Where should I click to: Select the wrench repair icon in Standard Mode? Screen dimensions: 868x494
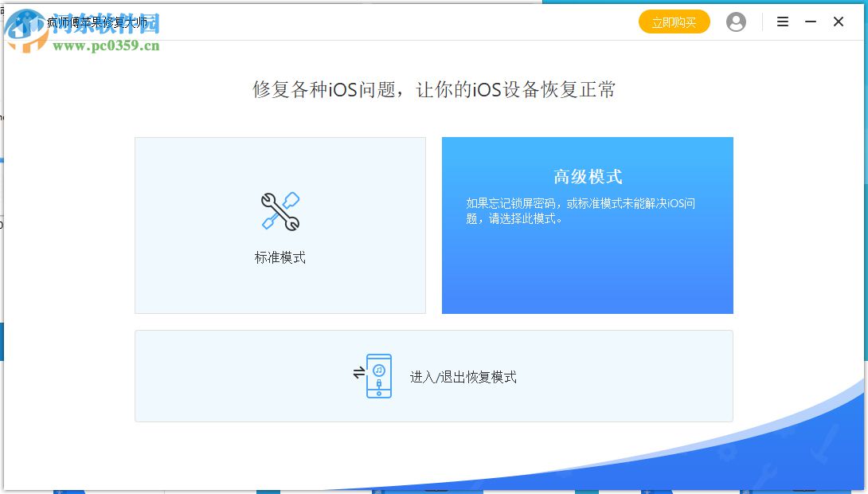pos(280,209)
